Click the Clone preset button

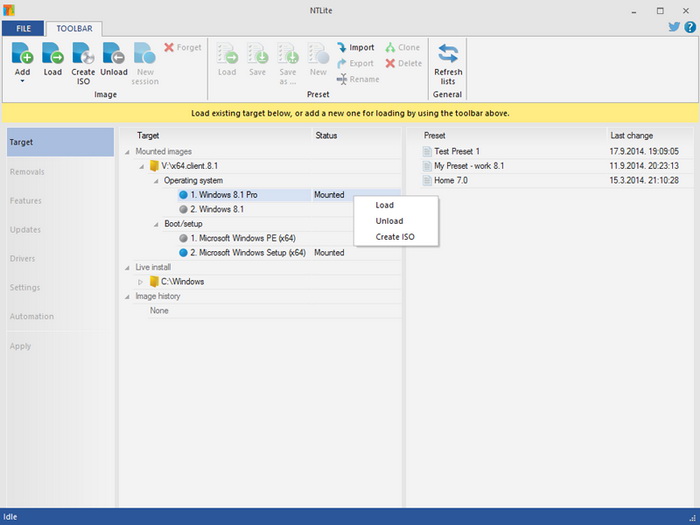pyautogui.click(x=402, y=47)
